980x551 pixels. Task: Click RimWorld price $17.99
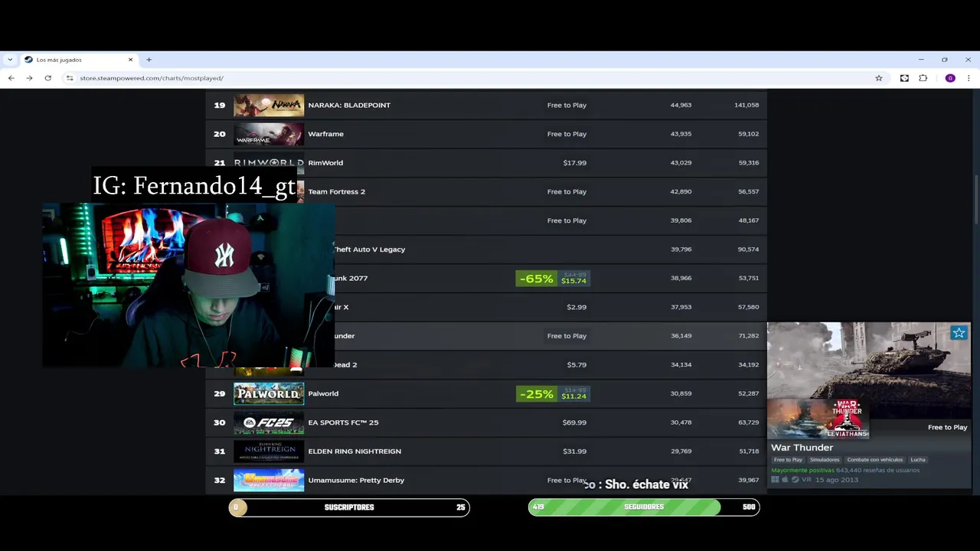point(574,163)
